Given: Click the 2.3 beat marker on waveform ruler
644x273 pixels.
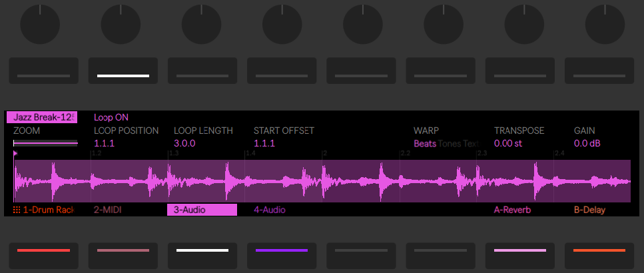Looking at the screenshot, I should (x=482, y=154).
